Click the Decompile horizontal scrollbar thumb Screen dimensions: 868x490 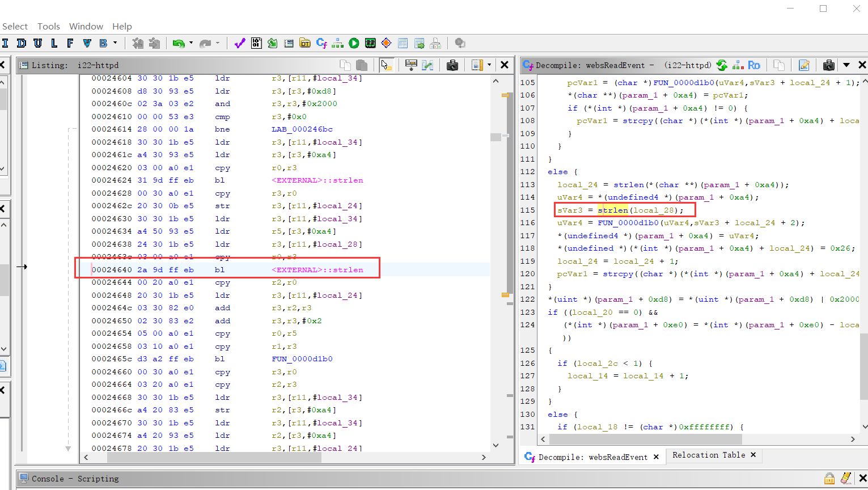[x=645, y=439]
